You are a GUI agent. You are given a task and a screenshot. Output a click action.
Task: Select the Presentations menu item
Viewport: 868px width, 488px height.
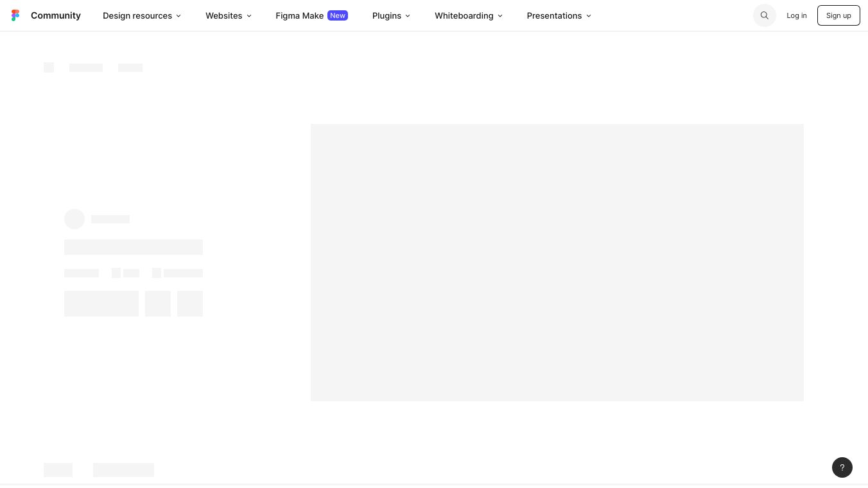coord(554,15)
